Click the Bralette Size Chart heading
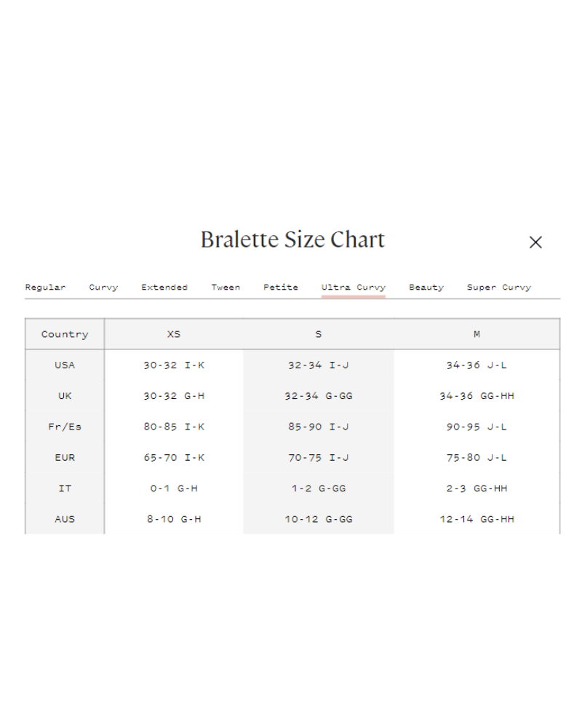 292,240
